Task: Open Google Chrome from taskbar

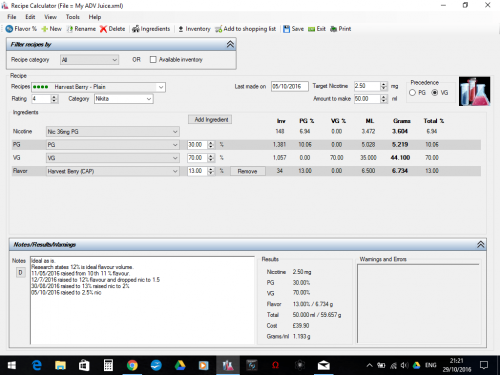Action: point(132,366)
